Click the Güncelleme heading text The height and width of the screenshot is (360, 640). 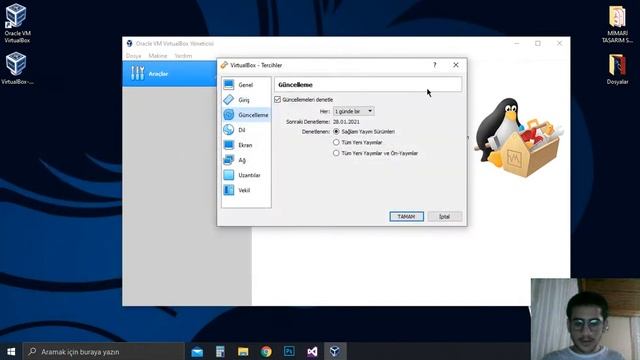click(x=295, y=84)
